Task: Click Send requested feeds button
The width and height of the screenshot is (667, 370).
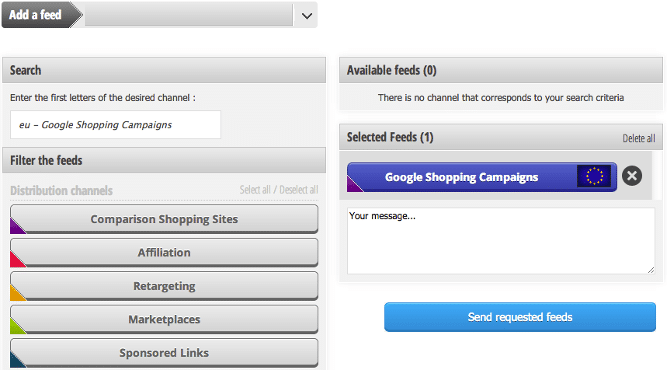Action: point(520,317)
